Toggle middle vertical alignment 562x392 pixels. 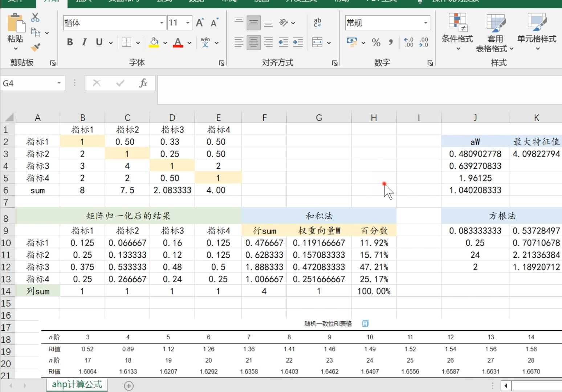point(253,23)
